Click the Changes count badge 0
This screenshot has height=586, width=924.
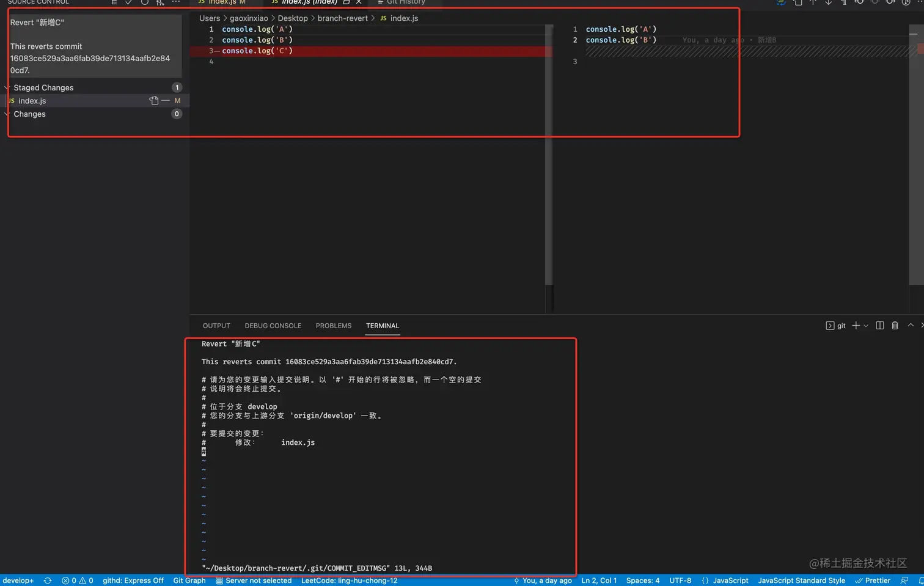pos(177,114)
